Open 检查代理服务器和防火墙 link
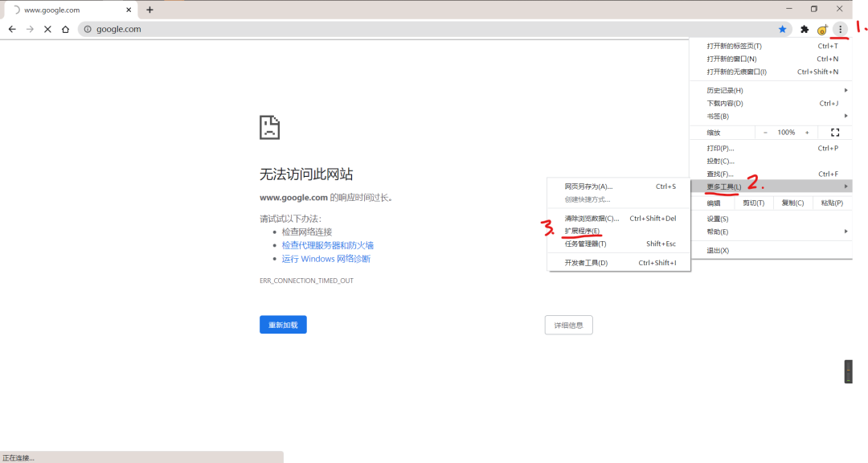The image size is (868, 463). [x=328, y=245]
